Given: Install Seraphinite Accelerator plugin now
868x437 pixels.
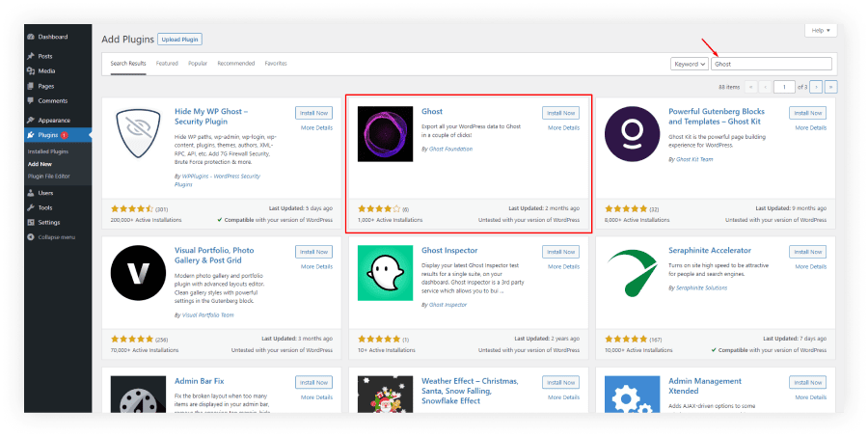Looking at the screenshot, I should click(x=807, y=252).
